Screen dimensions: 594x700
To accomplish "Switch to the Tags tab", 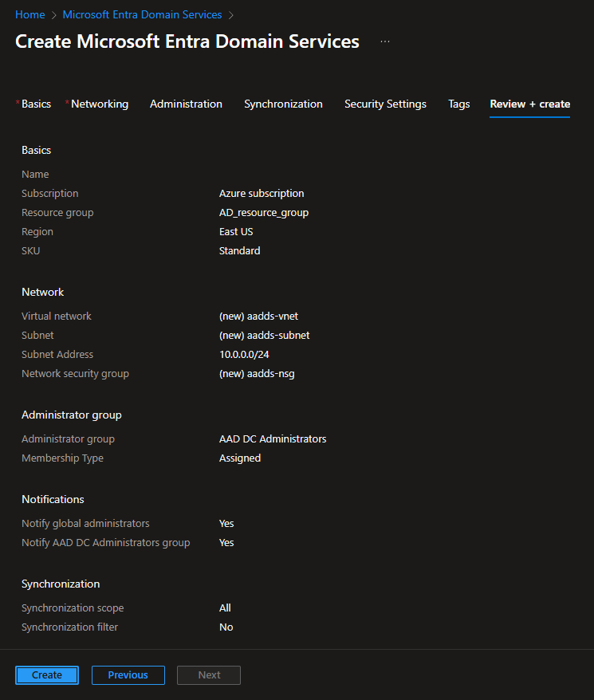I will pos(458,104).
